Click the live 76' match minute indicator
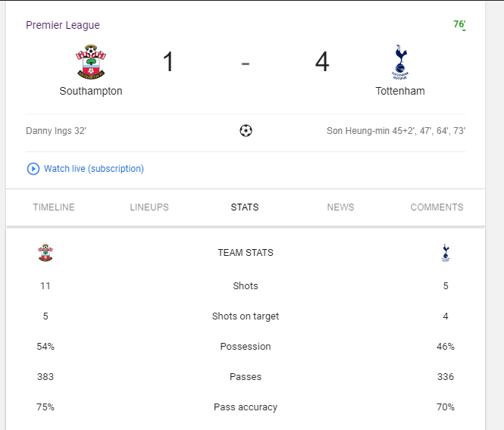Viewport: 504px width, 430px height. [x=459, y=24]
